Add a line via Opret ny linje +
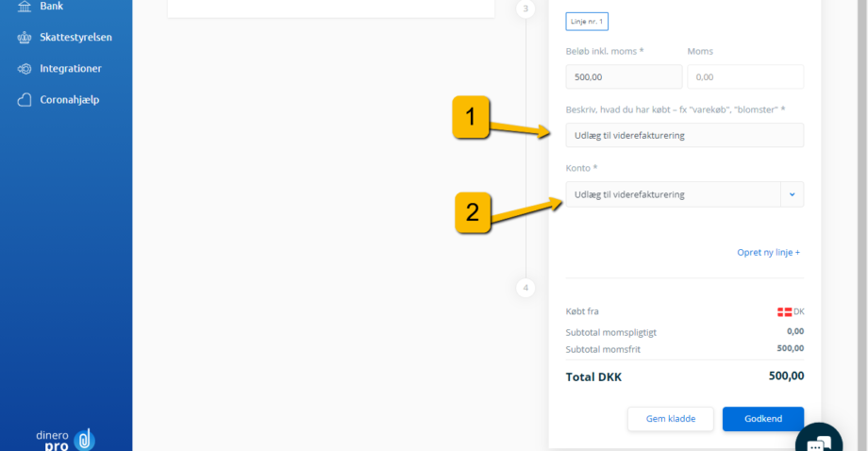Image resolution: width=868 pixels, height=451 pixels. coord(768,252)
